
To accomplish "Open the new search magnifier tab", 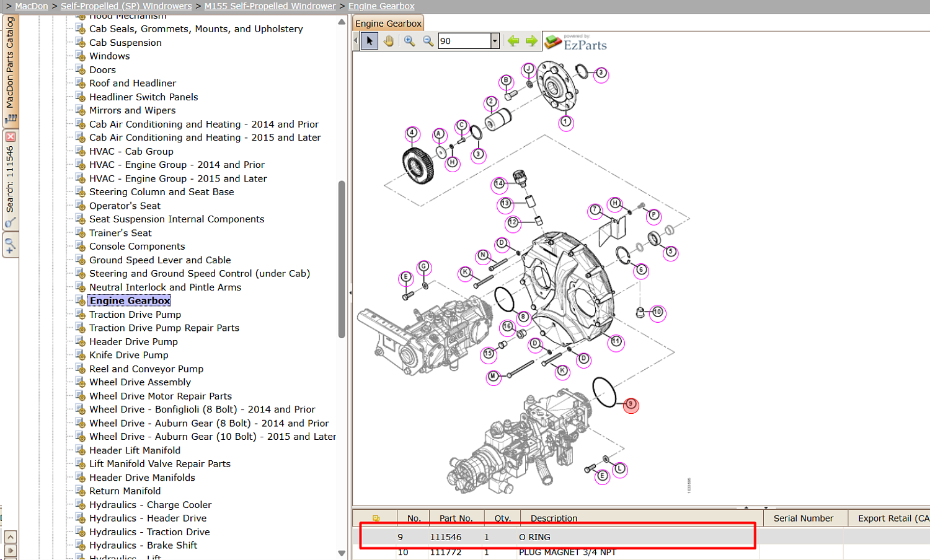I will pos(10,245).
